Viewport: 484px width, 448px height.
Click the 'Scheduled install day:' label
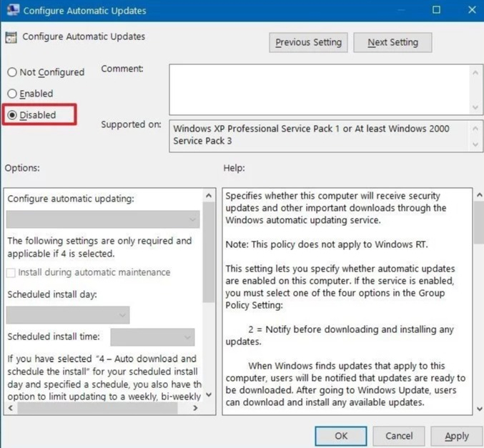coord(52,294)
